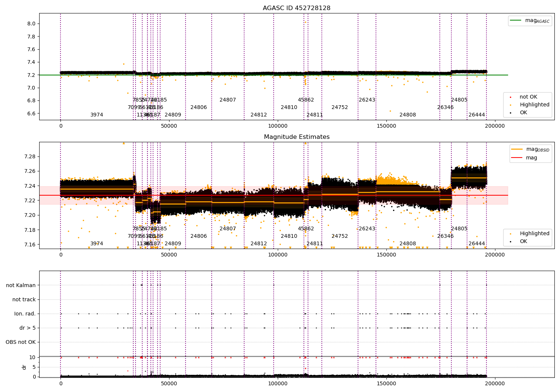Image resolution: width=560 pixels, height=392 pixels.
Task: Click the 'not track' row label
Action: coord(24,299)
